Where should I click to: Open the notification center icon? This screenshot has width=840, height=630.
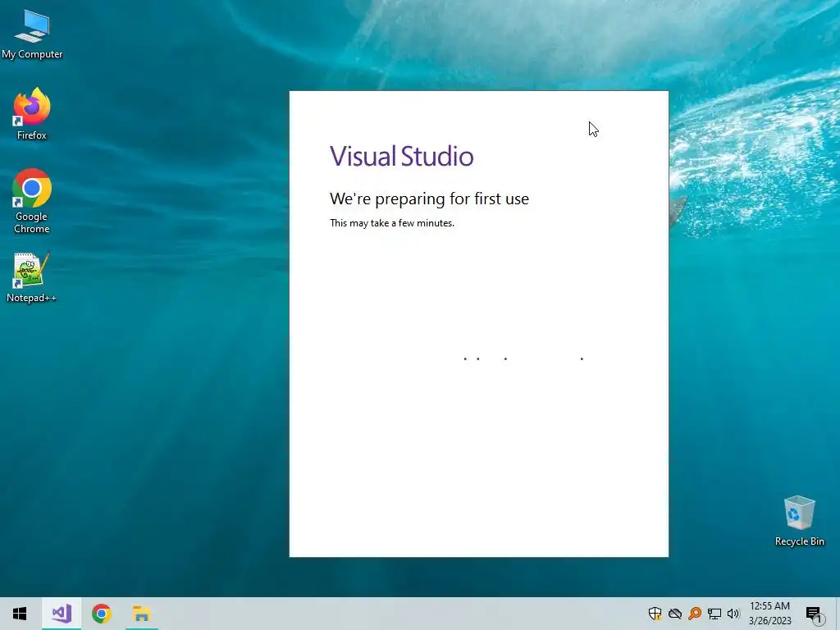815,614
